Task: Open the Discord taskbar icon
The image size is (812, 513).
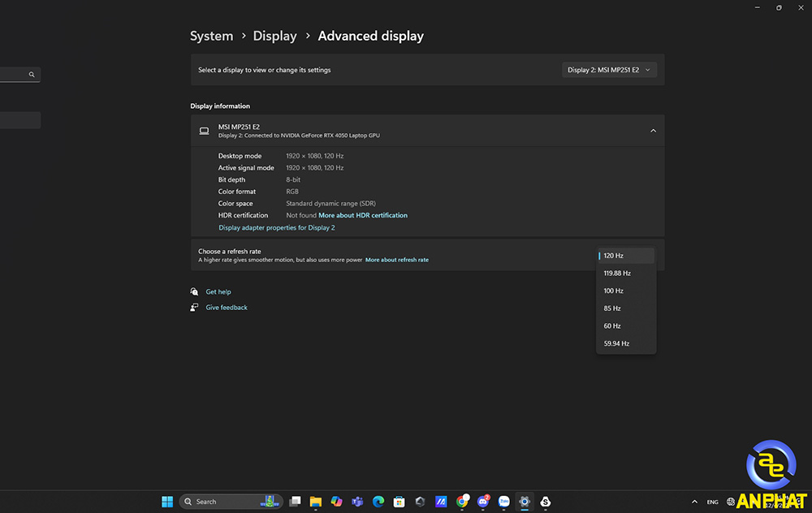Action: click(x=482, y=501)
